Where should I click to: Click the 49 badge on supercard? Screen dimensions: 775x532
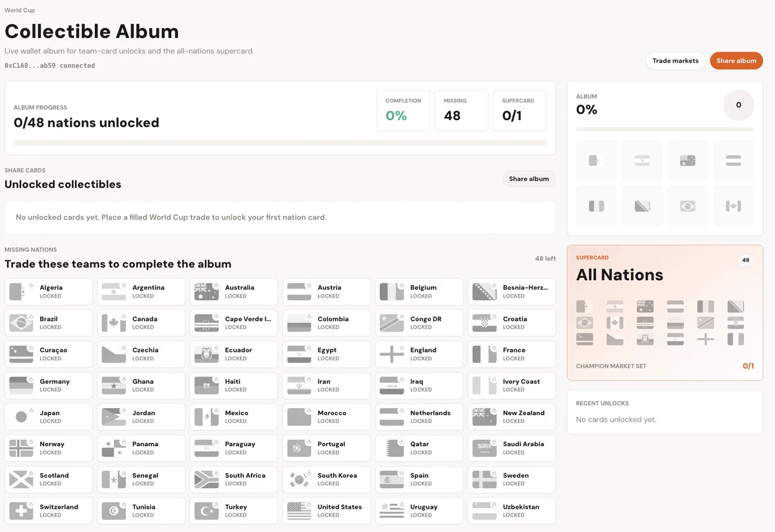[746, 260]
